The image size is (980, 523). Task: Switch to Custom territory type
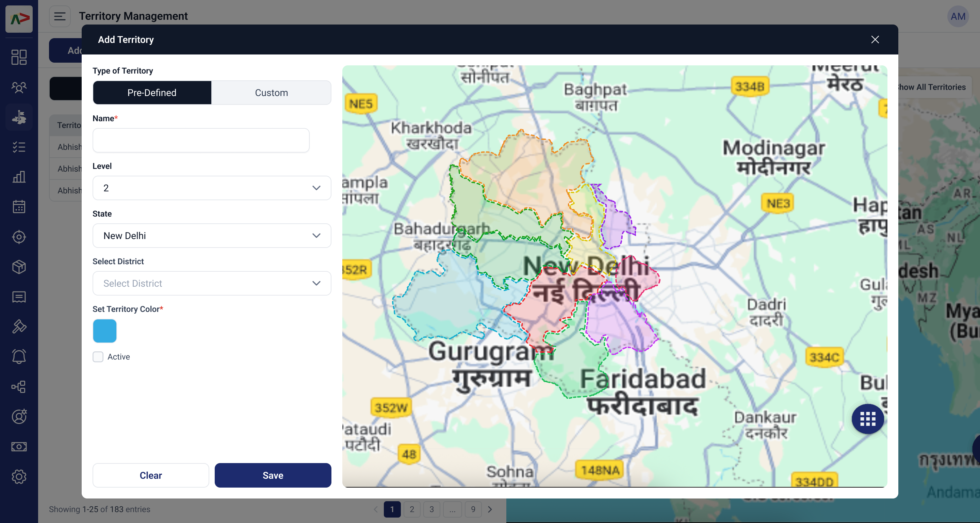[271, 93]
